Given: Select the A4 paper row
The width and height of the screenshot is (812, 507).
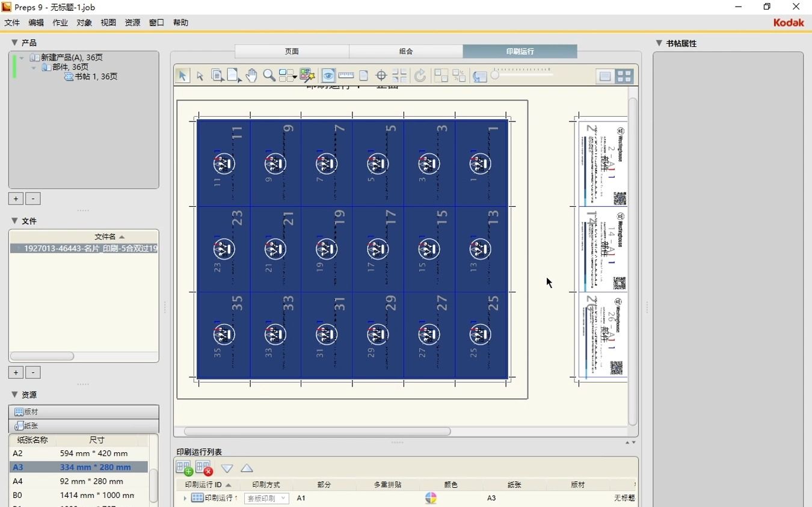Looking at the screenshot, I should click(x=79, y=481).
